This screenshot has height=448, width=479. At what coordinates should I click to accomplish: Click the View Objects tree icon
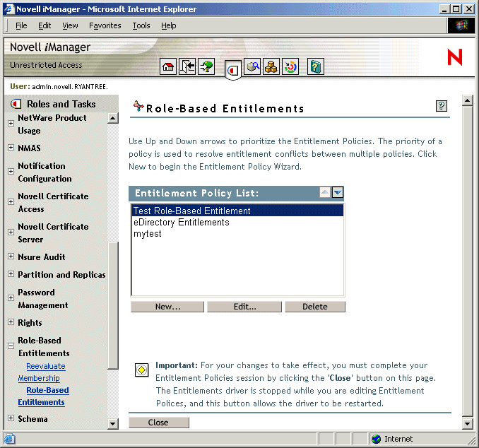(x=206, y=66)
